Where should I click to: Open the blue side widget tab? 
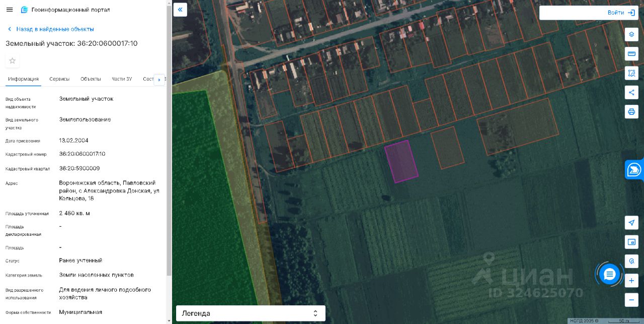(634, 170)
